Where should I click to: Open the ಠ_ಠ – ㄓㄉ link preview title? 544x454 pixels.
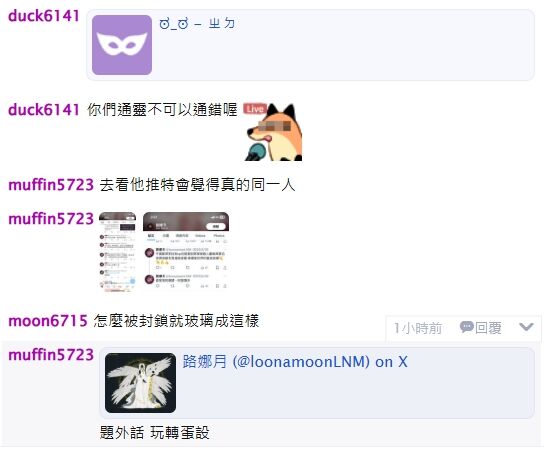pyautogui.click(x=197, y=24)
